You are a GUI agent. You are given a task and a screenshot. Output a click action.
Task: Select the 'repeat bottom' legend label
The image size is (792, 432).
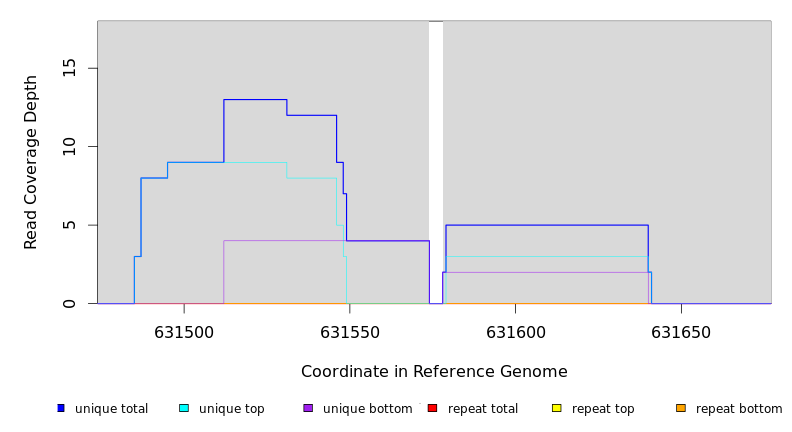739,409
